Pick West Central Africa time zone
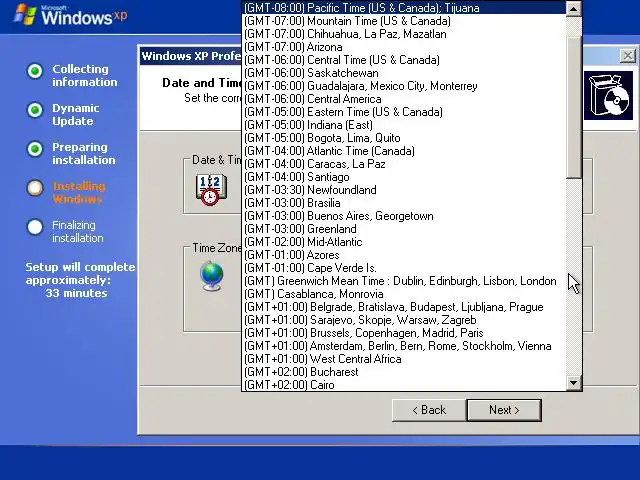The image size is (640, 480). click(x=404, y=359)
